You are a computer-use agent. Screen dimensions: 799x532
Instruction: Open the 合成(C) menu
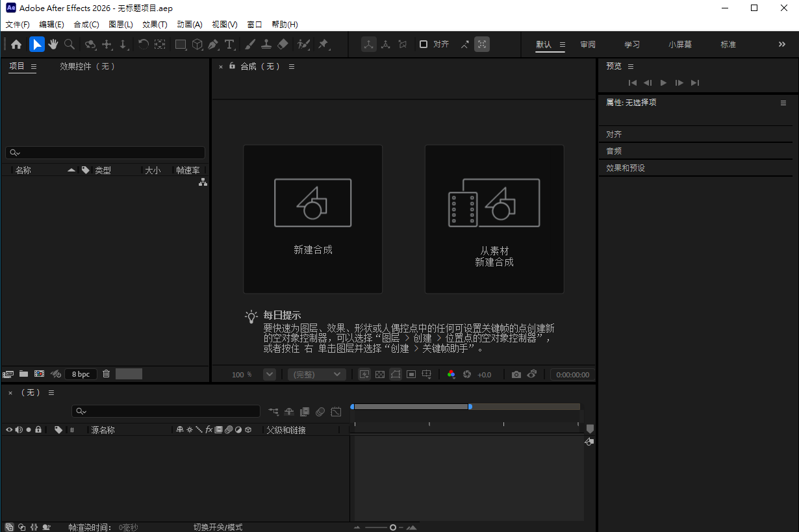[86, 24]
